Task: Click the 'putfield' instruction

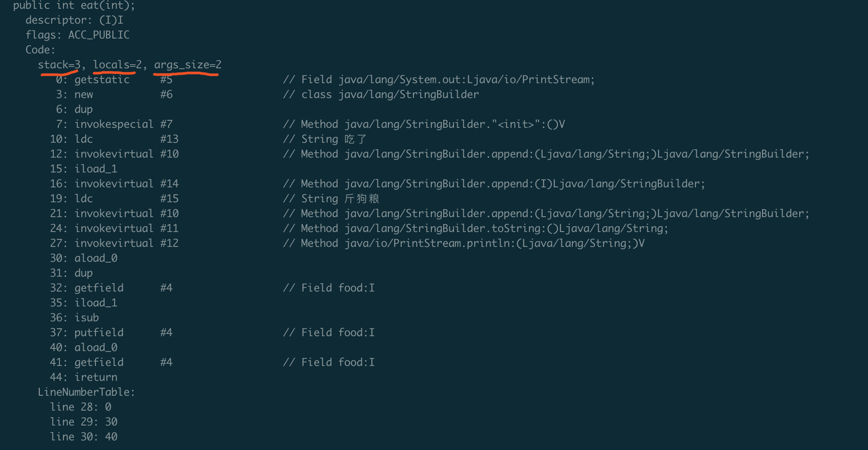Action: click(x=99, y=333)
